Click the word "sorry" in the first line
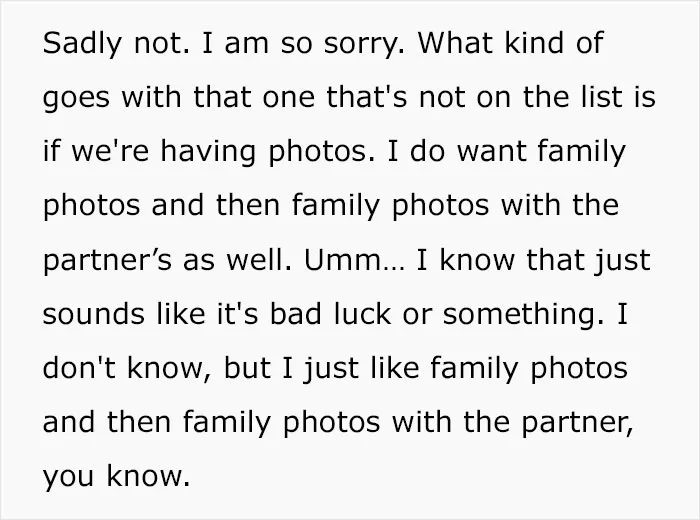700x520 pixels. tap(363, 44)
